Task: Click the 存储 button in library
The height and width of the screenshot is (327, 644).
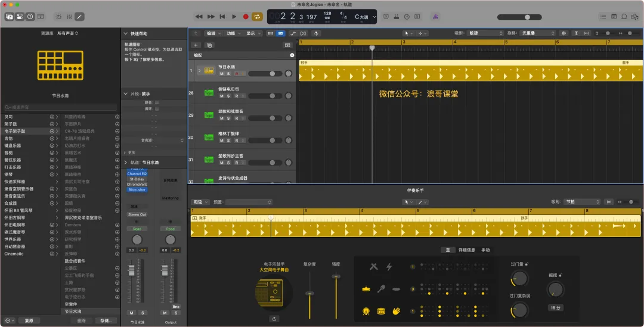Action: 106,320
